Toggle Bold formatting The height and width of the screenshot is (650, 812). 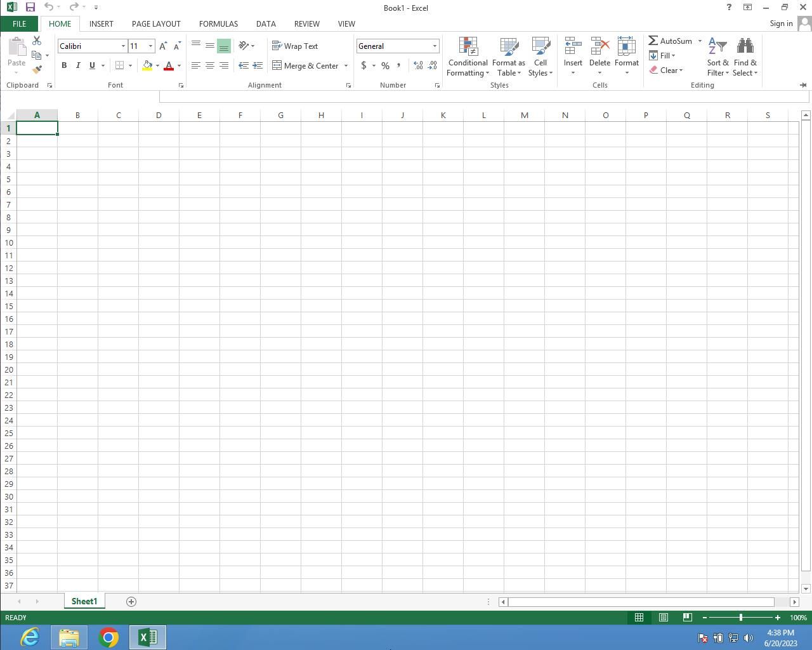[64, 65]
